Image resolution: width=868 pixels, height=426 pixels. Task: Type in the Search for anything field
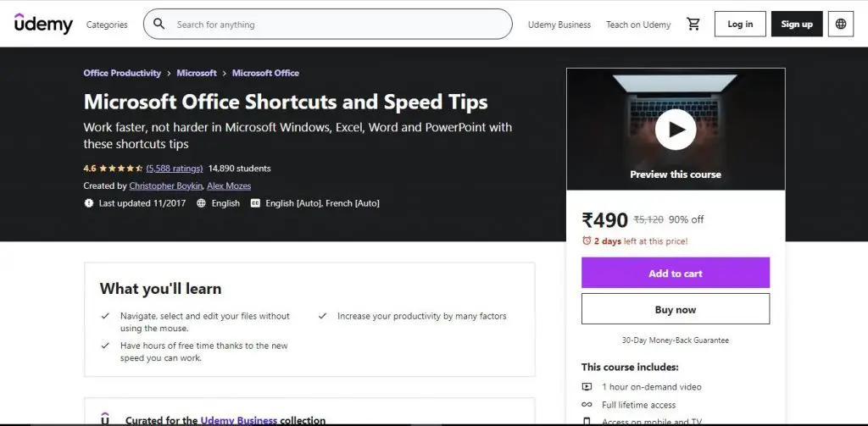[x=339, y=25]
